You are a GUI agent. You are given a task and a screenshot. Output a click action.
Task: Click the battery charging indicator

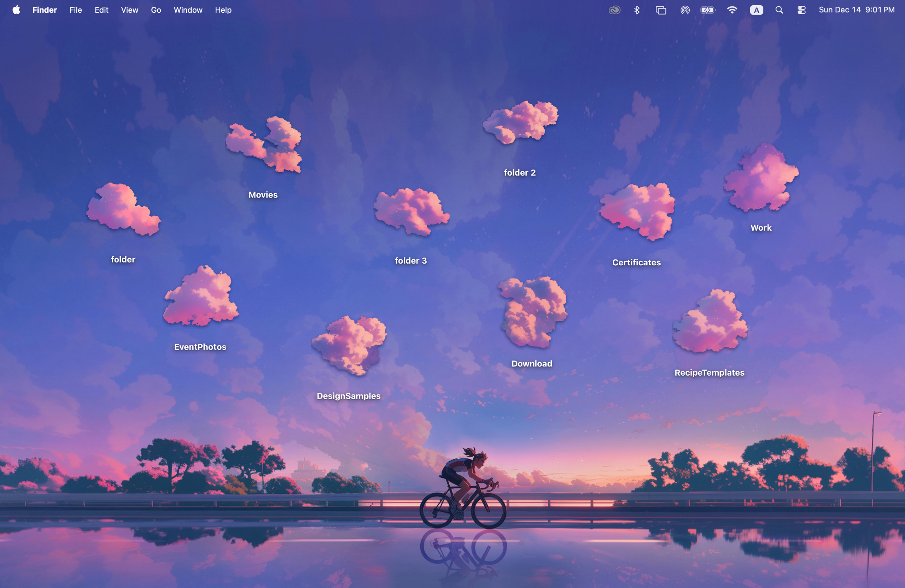point(708,10)
